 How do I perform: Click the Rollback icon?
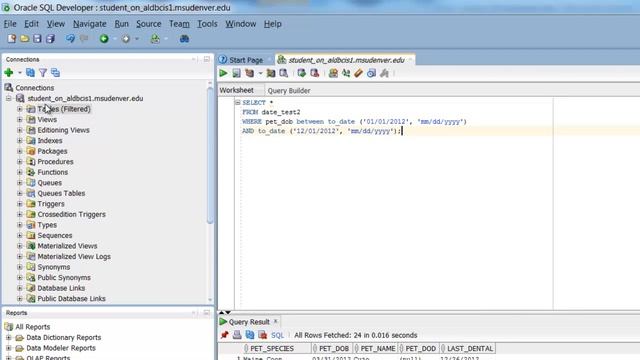(x=314, y=73)
